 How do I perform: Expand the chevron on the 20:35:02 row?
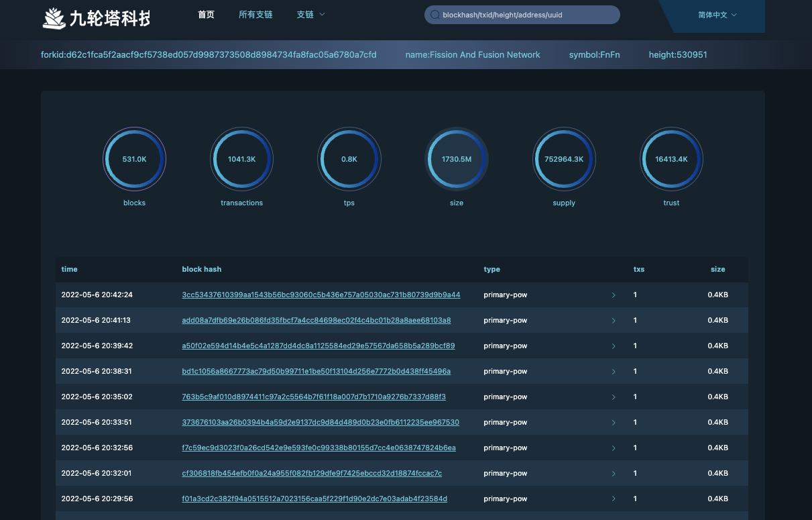tap(614, 397)
